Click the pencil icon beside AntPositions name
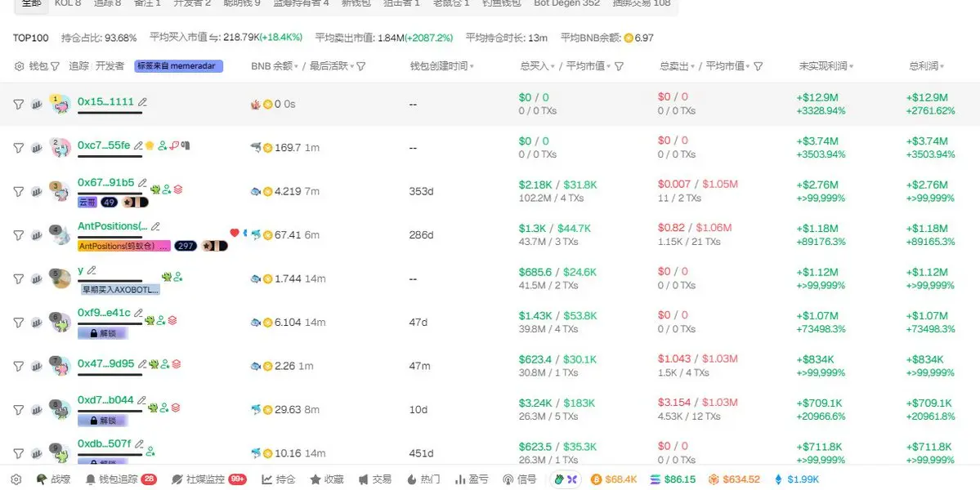This screenshot has height=490, width=980. (x=155, y=226)
